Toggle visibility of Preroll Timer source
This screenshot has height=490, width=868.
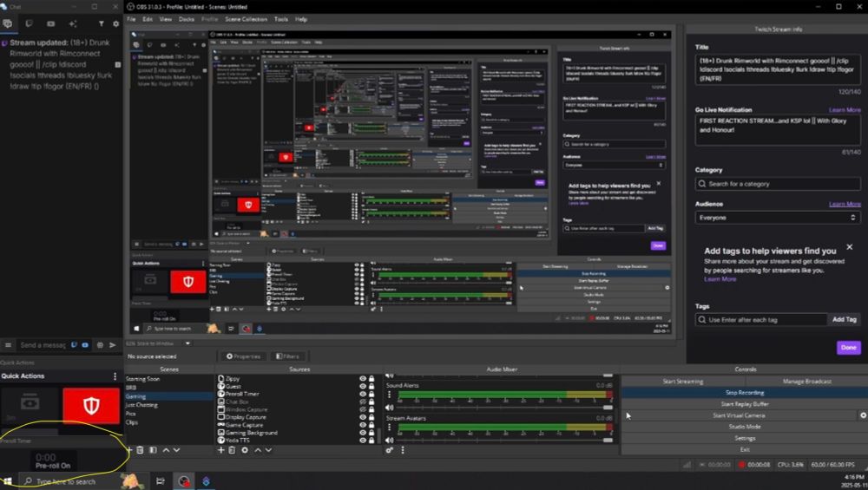pos(363,395)
